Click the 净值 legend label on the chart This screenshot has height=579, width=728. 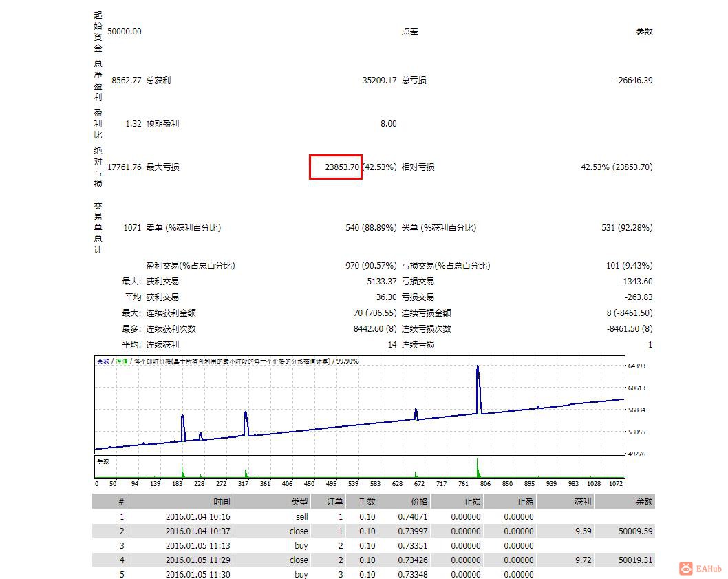[x=122, y=361]
